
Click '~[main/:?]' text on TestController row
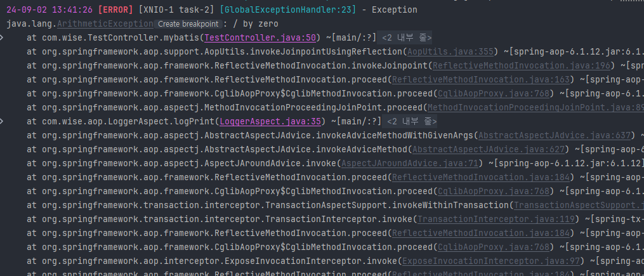[x=352, y=38]
